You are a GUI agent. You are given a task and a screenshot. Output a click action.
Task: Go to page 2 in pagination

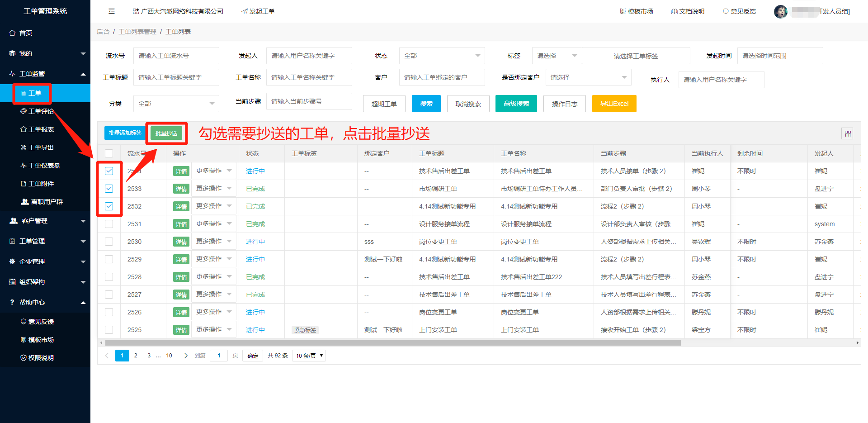click(136, 356)
